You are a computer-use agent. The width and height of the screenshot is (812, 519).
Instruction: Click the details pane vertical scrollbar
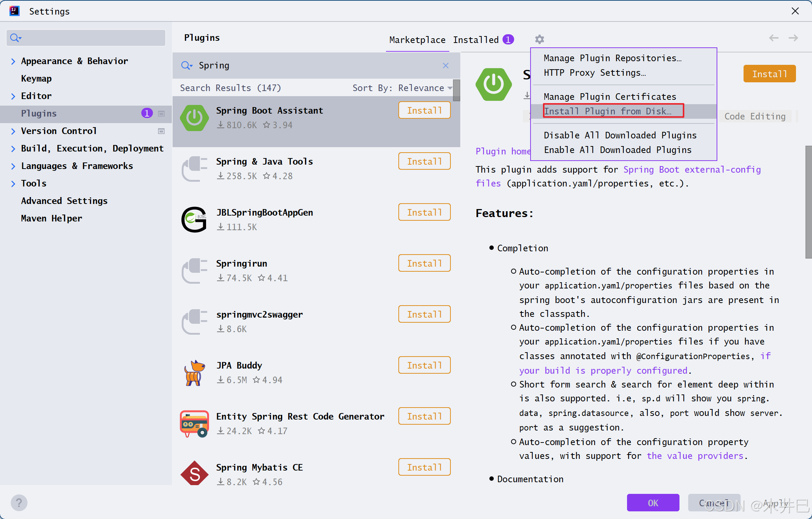pyautogui.click(x=808, y=202)
